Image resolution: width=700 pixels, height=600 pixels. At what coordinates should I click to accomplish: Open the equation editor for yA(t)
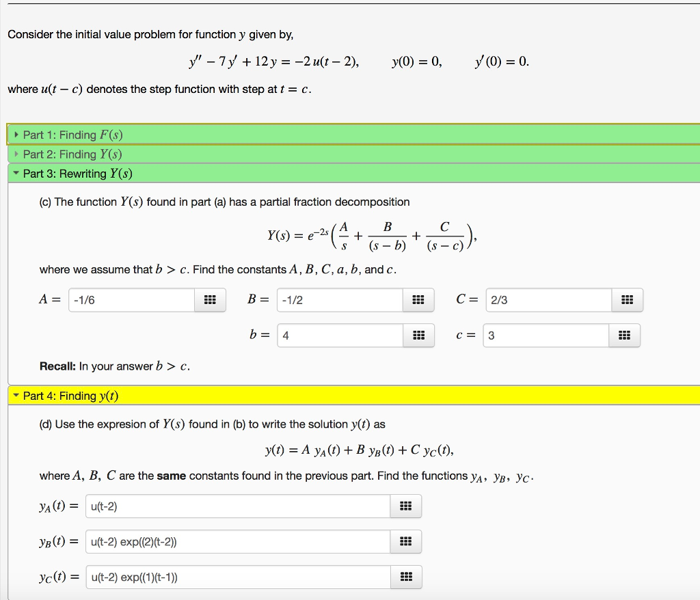pyautogui.click(x=406, y=506)
